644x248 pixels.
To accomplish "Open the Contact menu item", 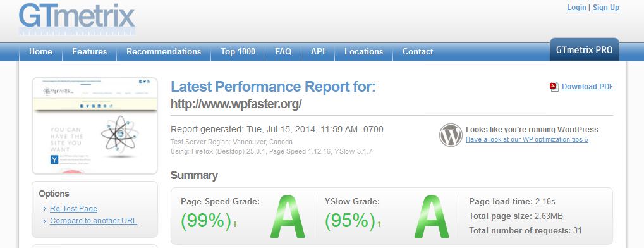I will 418,52.
